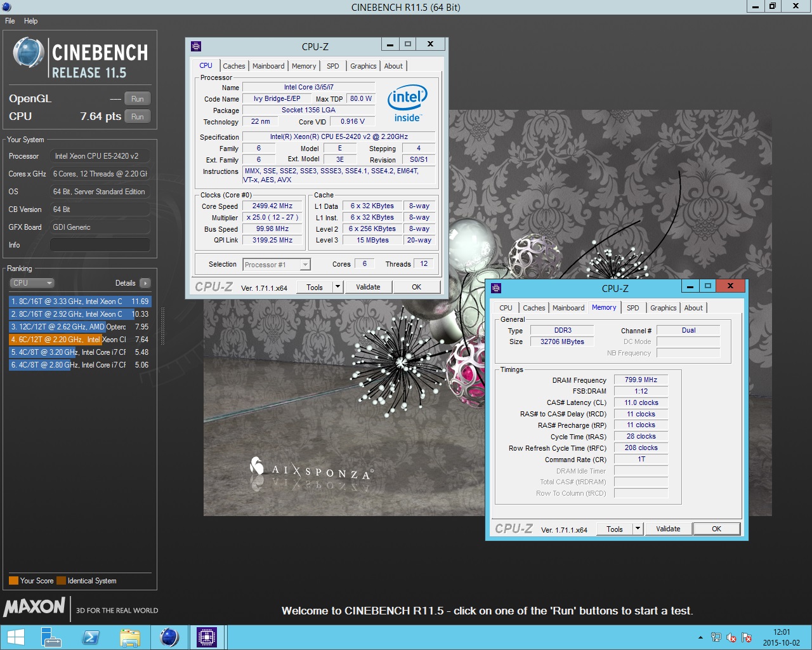Screen dimensions: 812x650
Task: Select Mainboard tab in the CPU-Z Memory window
Action: pyautogui.click(x=568, y=308)
